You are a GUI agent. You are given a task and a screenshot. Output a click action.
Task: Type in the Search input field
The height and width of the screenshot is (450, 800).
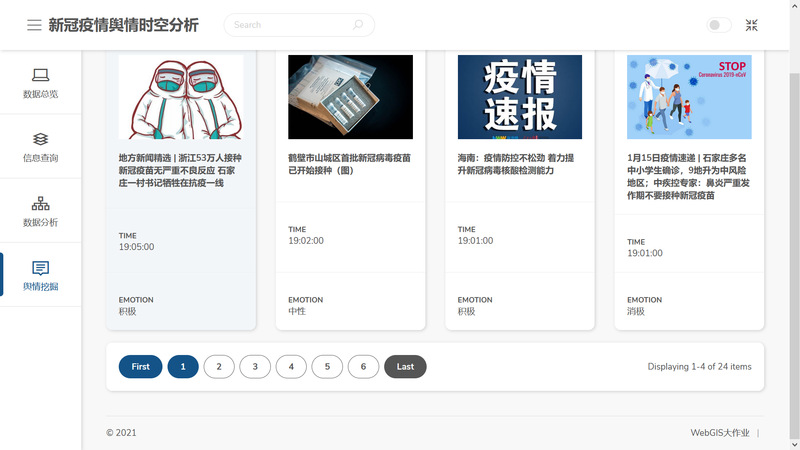(x=290, y=25)
